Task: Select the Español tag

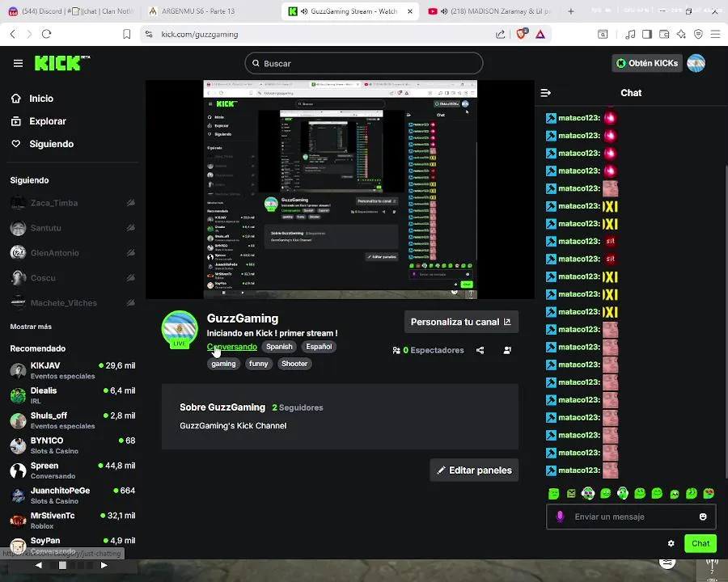Action: [x=319, y=347]
